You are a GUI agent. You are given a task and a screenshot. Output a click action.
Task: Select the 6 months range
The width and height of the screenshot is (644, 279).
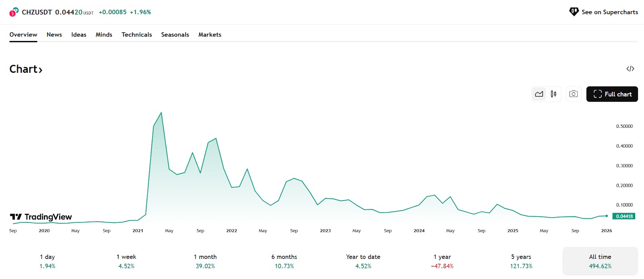284,261
